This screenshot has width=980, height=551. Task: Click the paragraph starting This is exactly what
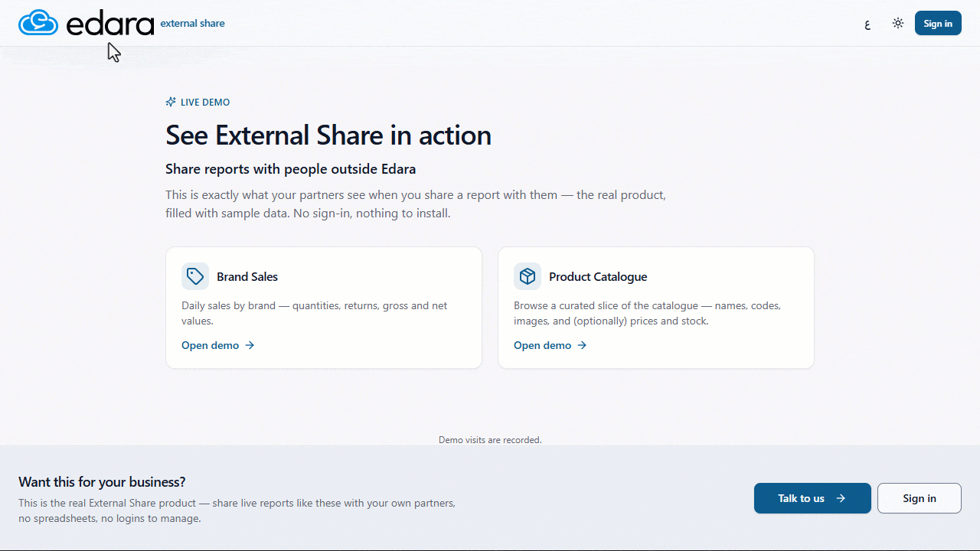click(416, 204)
